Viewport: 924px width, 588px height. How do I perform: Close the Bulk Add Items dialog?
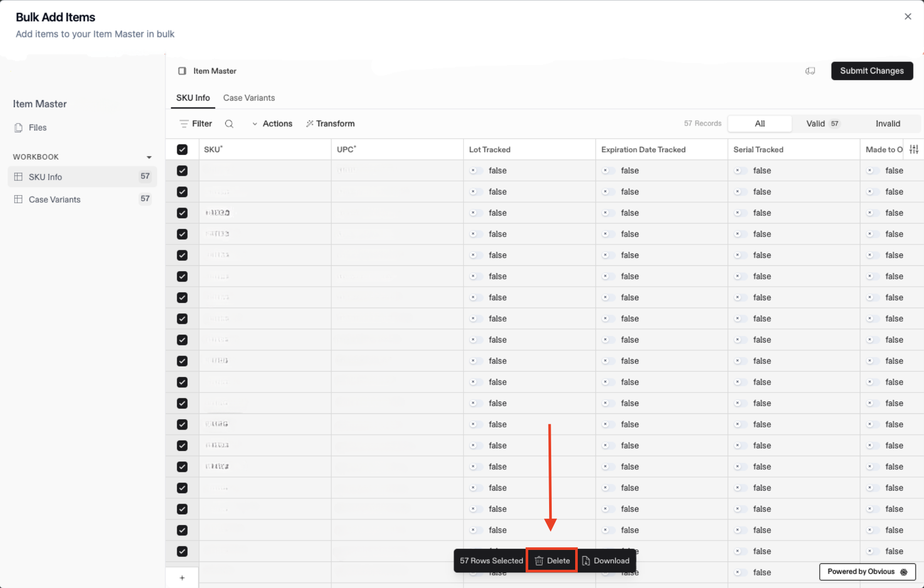pyautogui.click(x=908, y=17)
